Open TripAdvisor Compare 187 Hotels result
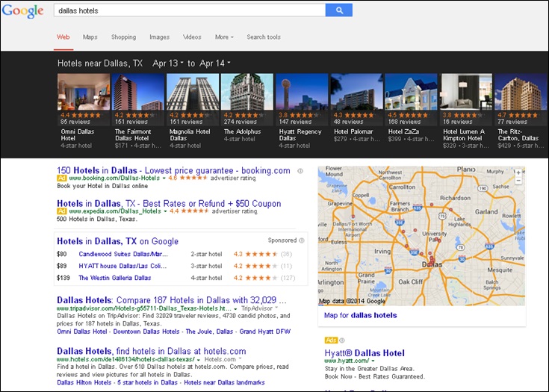 [x=172, y=300]
